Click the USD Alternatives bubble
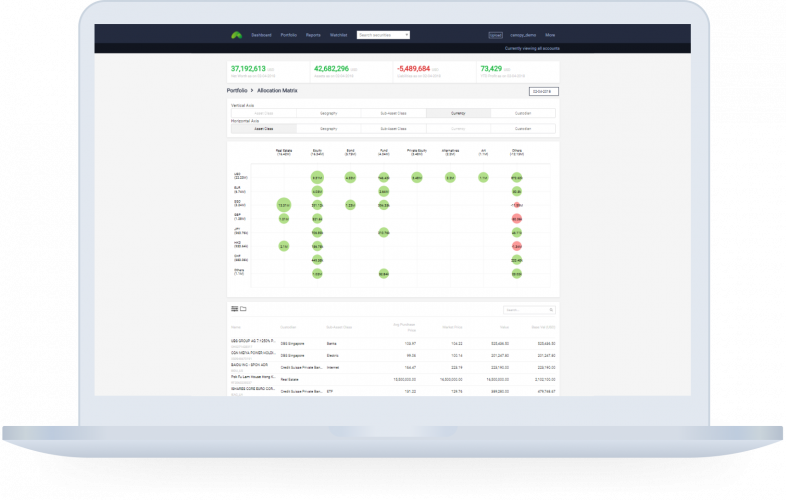 (x=450, y=178)
